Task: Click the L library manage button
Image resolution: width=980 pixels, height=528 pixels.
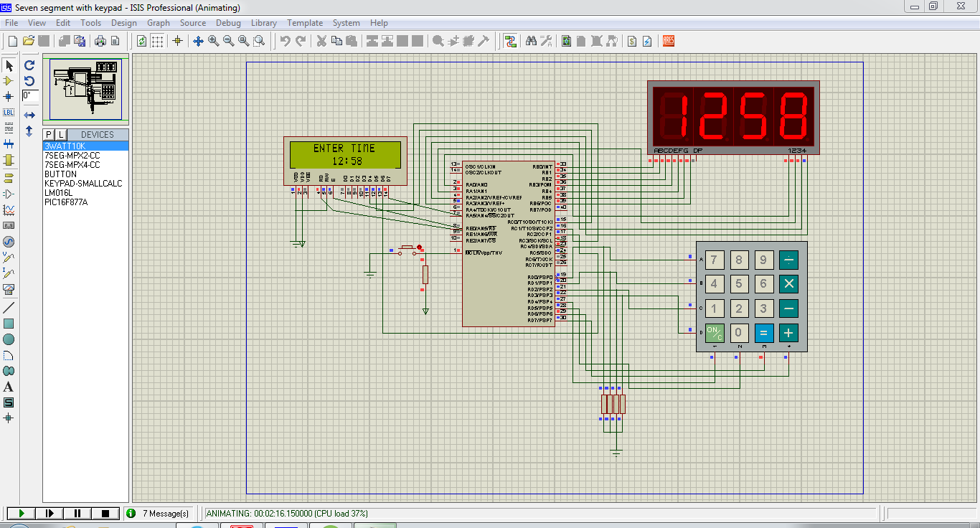Action: tap(60, 134)
